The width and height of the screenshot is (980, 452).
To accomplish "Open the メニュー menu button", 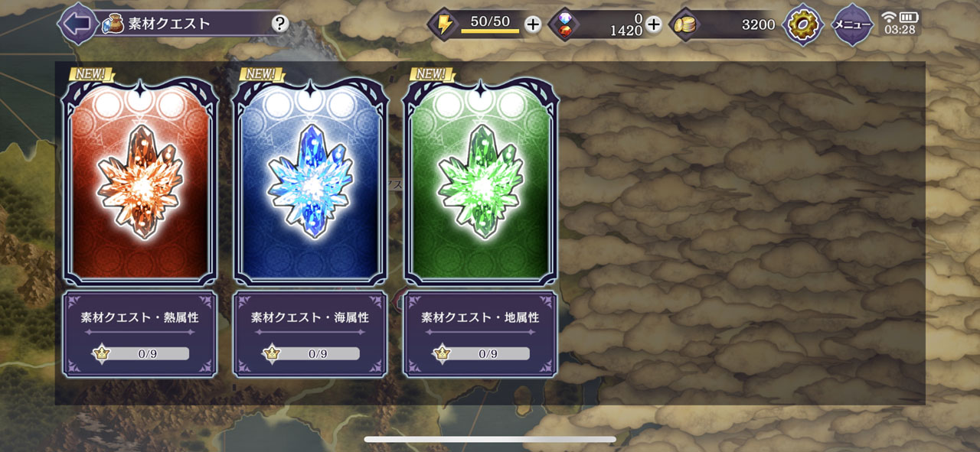I will (x=852, y=24).
